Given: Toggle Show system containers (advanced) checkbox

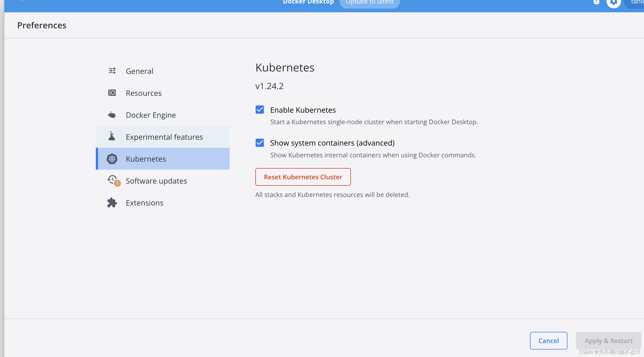Looking at the screenshot, I should pyautogui.click(x=260, y=143).
